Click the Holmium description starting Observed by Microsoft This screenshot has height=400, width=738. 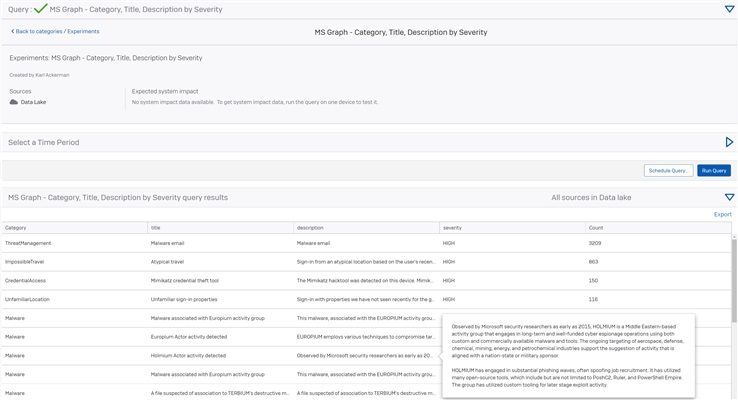click(x=364, y=356)
